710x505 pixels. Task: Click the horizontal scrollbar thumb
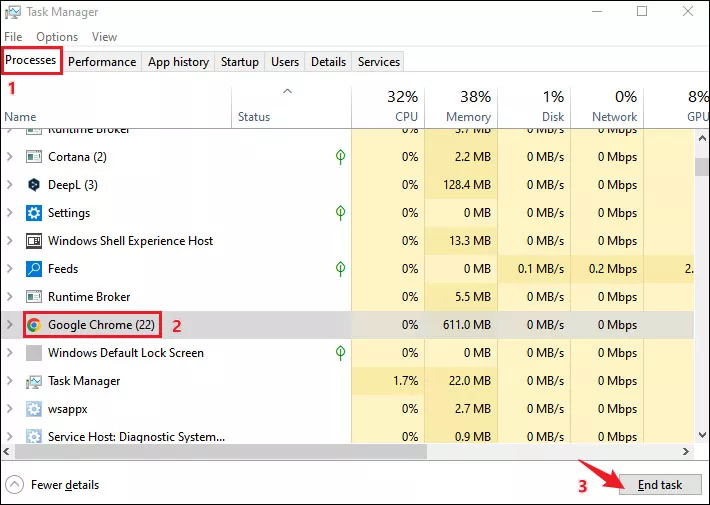(221, 452)
